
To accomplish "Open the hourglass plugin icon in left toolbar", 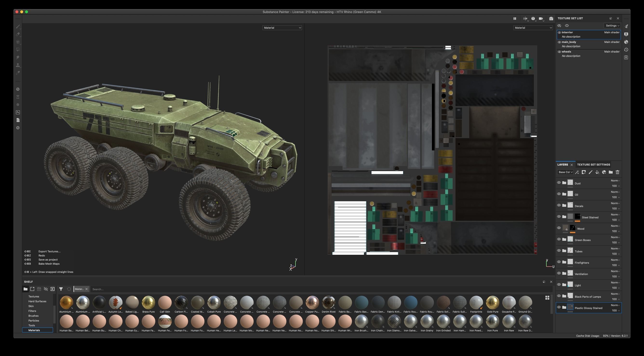I will [x=18, y=97].
